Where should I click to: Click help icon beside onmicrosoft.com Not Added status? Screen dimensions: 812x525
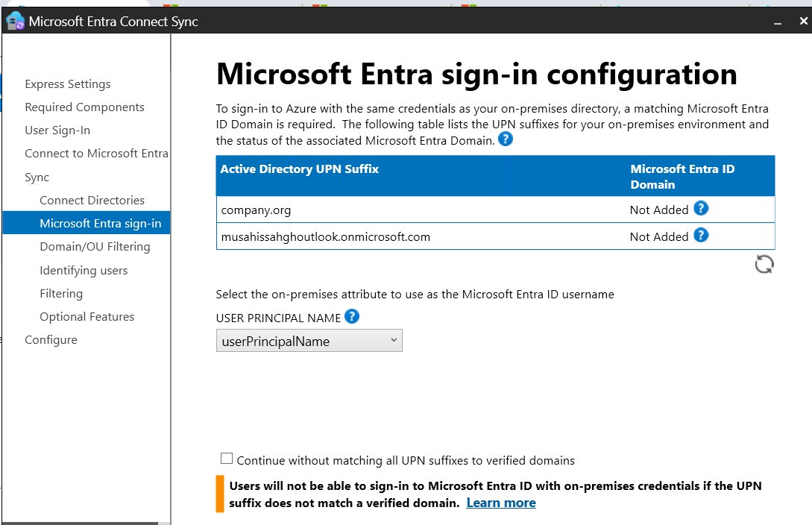tap(701, 236)
